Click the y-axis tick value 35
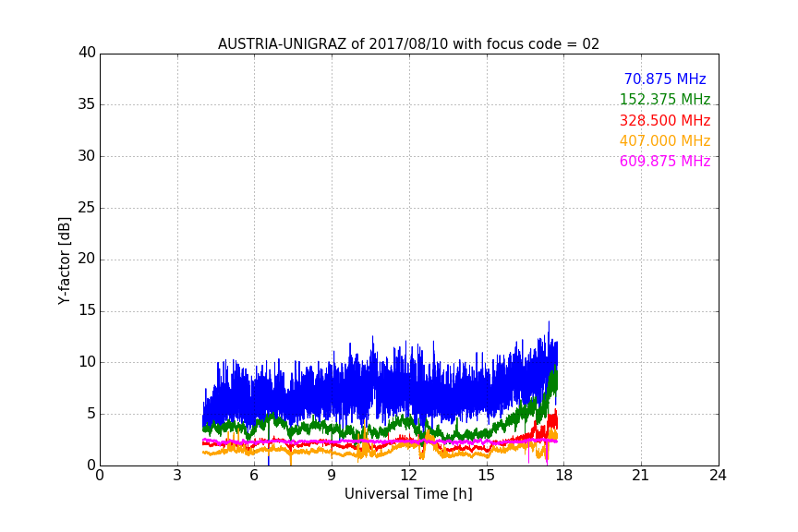Screen dimensions: 798x532 pyautogui.click(x=87, y=104)
